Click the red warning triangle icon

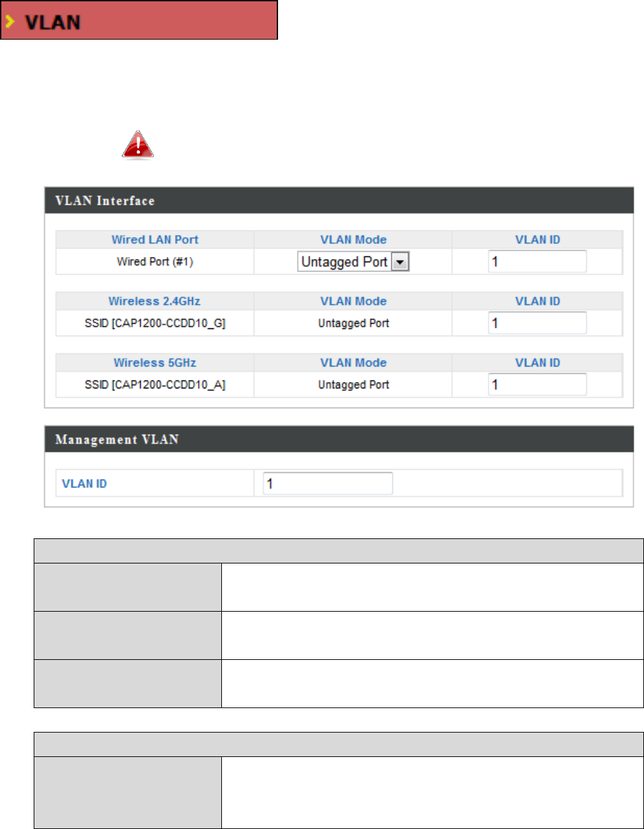pyautogui.click(x=137, y=145)
